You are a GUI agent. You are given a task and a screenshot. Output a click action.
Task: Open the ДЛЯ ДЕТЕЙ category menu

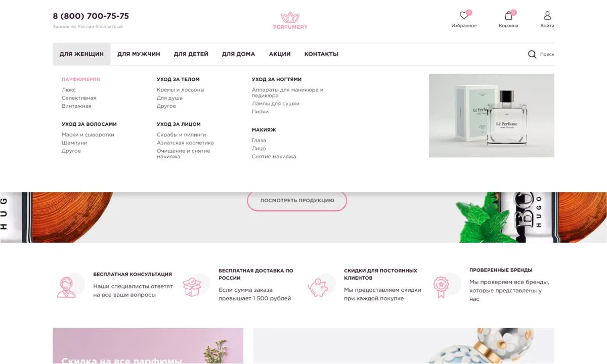pyautogui.click(x=191, y=54)
